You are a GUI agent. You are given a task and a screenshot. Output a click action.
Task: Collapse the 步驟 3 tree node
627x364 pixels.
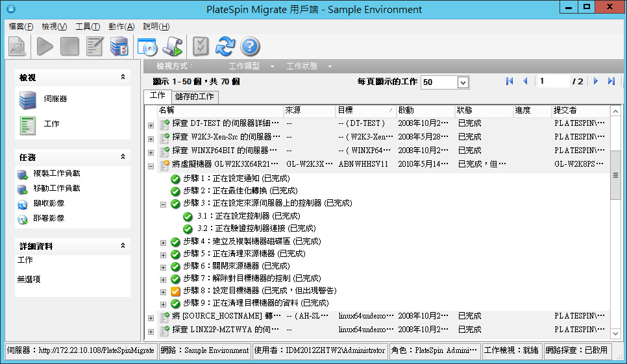click(x=164, y=204)
